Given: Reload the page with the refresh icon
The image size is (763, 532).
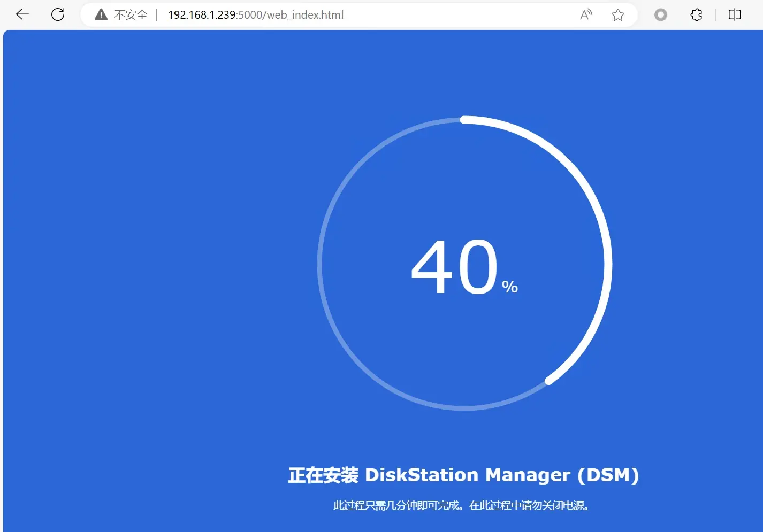Looking at the screenshot, I should tap(58, 14).
